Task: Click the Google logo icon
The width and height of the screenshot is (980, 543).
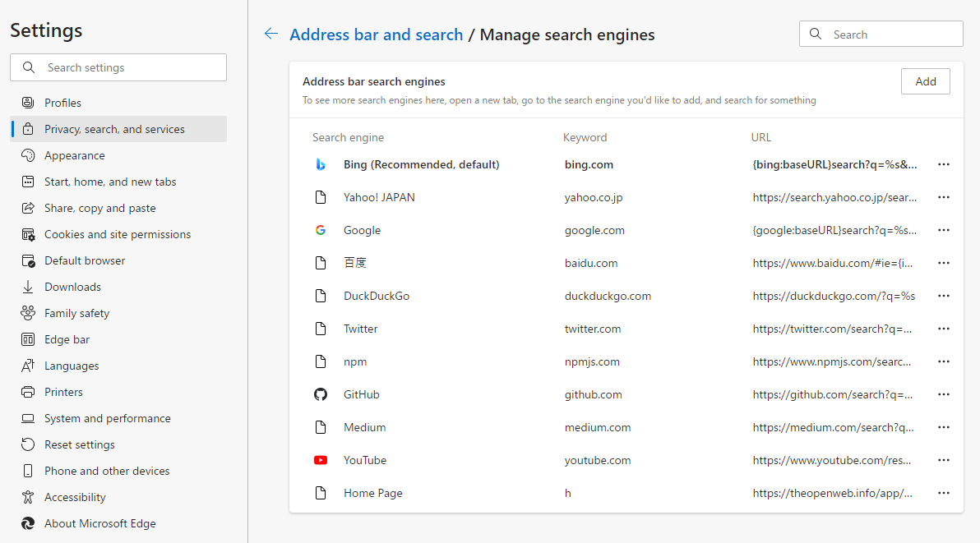Action: 321,230
